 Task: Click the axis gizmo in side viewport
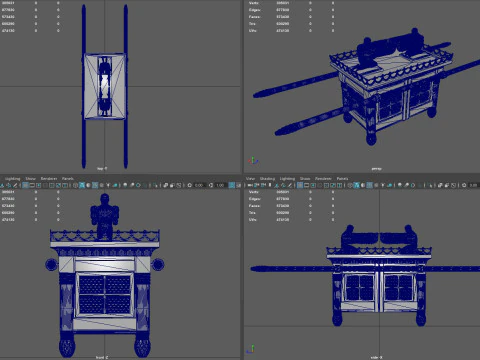(251, 349)
